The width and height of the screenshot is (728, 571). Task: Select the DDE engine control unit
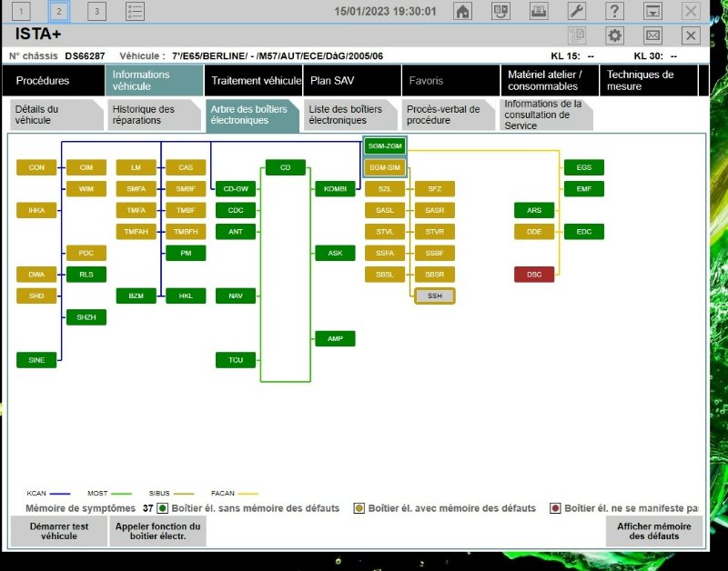534,232
